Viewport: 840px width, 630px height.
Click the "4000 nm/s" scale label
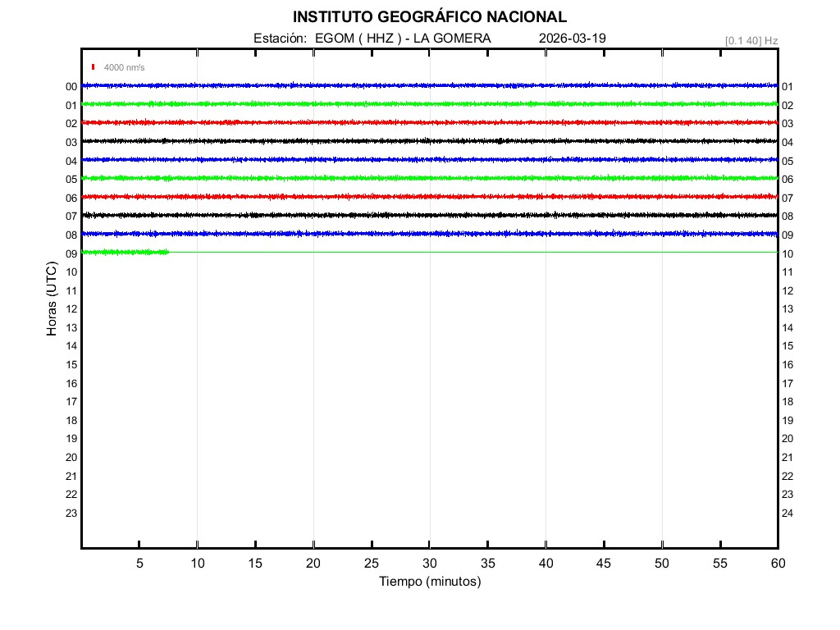click(x=124, y=67)
